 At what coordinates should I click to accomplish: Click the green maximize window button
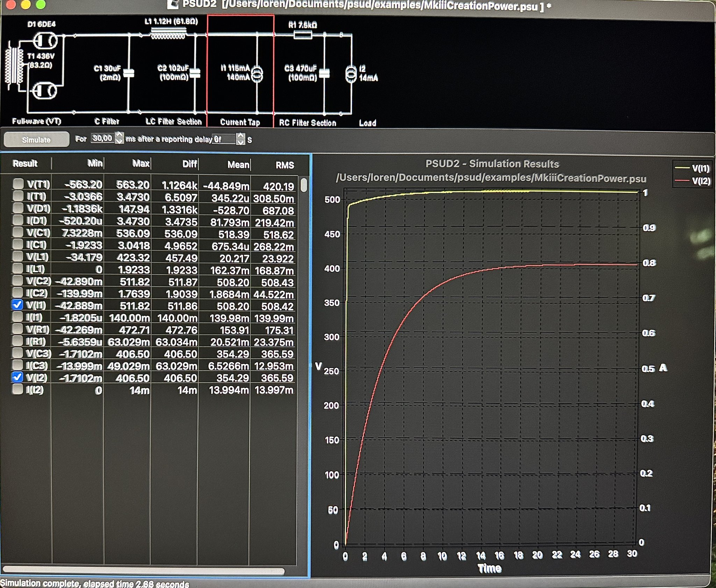tap(41, 4)
